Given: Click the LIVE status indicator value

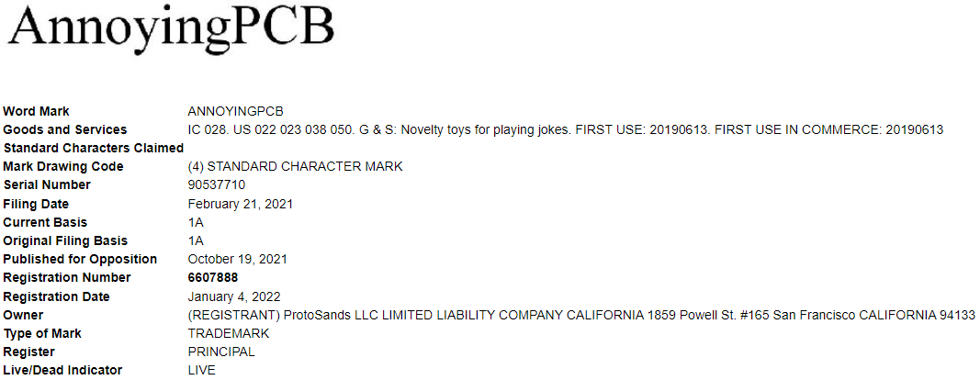Looking at the screenshot, I should (201, 370).
